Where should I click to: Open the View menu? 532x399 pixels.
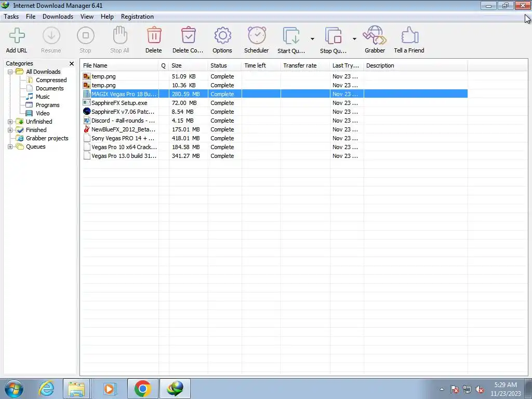(x=87, y=17)
